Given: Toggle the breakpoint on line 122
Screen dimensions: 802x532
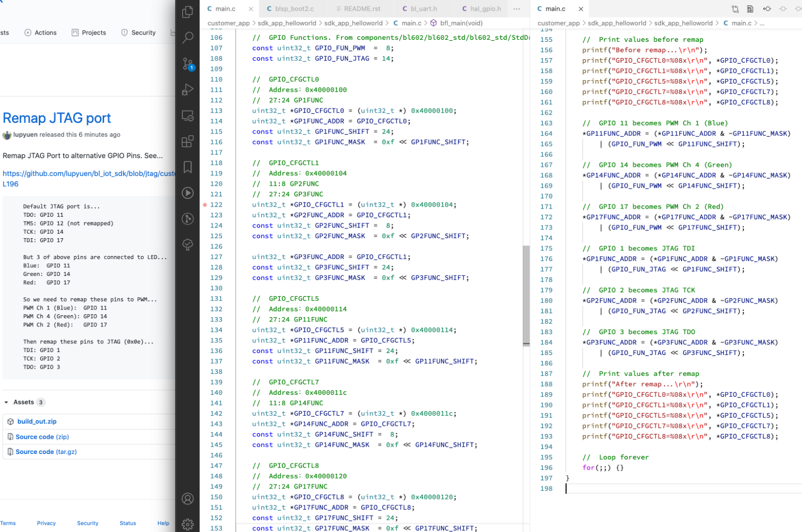Looking at the screenshot, I should click(205, 205).
